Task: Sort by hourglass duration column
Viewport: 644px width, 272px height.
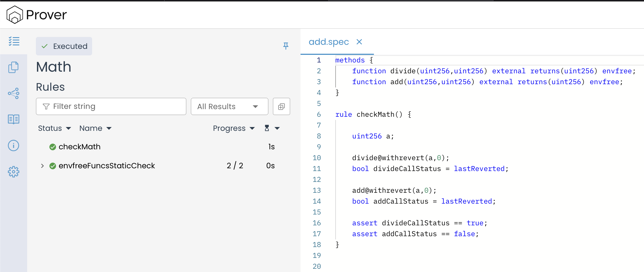Action: (272, 128)
